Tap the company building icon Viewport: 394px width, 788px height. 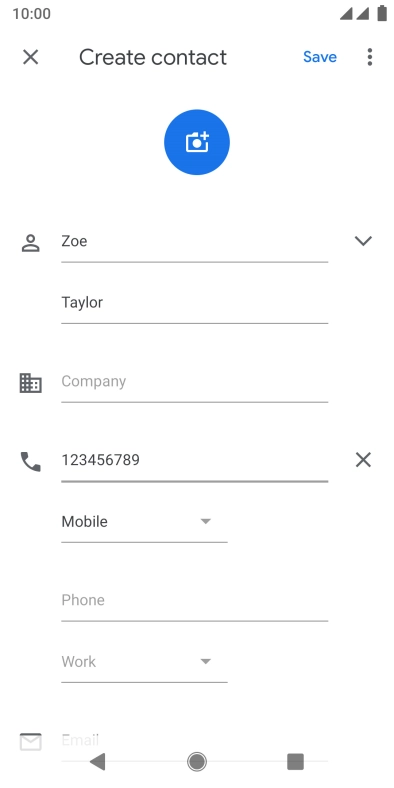click(31, 383)
